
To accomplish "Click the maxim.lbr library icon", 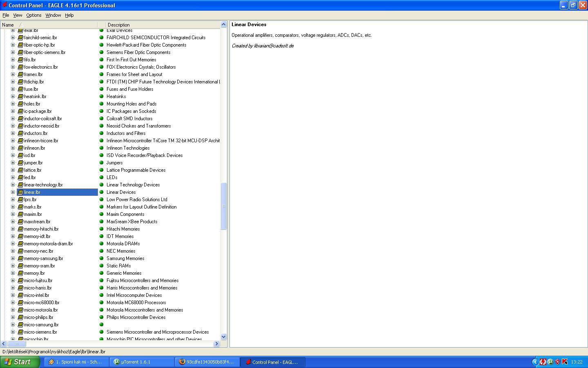I will [20, 214].
